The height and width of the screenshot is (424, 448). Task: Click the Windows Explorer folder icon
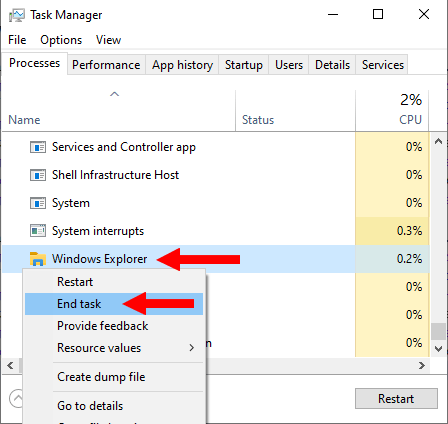coord(38,259)
